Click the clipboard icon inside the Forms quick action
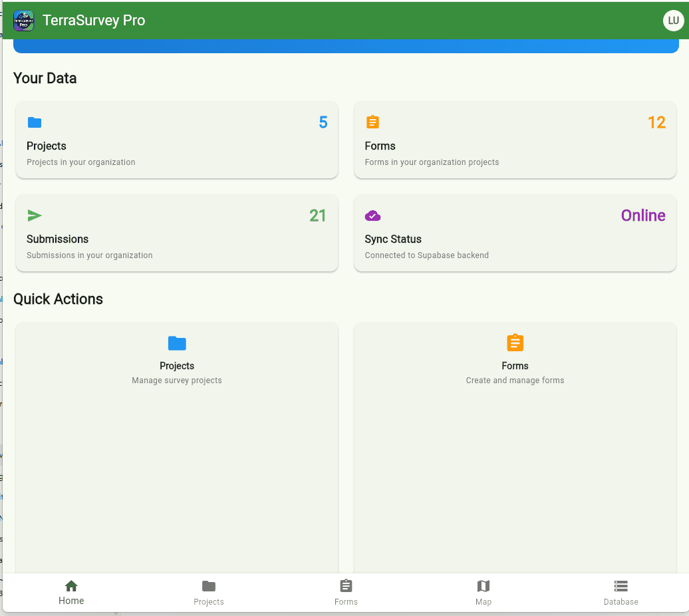 click(515, 343)
